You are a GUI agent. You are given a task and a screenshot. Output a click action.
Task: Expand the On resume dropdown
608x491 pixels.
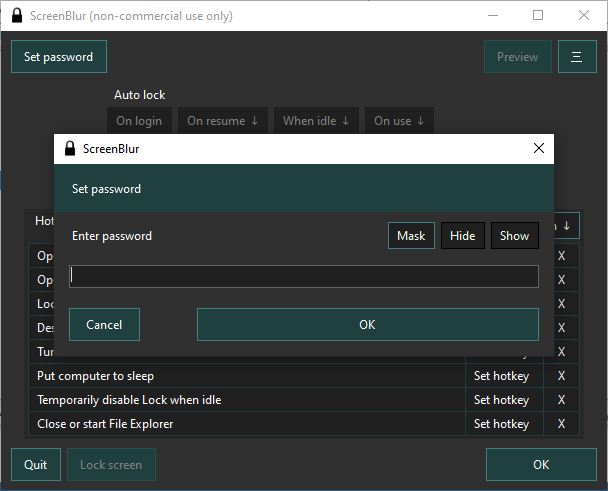(x=223, y=121)
